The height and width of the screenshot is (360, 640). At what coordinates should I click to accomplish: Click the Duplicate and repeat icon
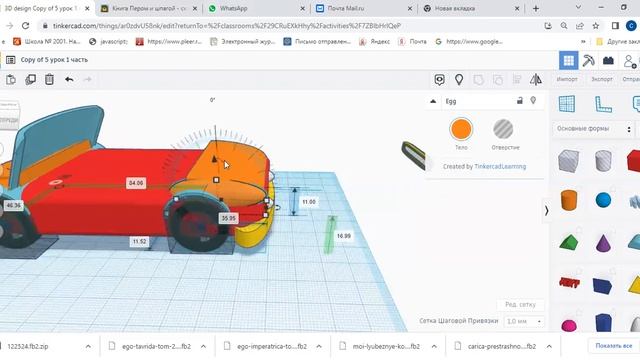[x=30, y=80]
